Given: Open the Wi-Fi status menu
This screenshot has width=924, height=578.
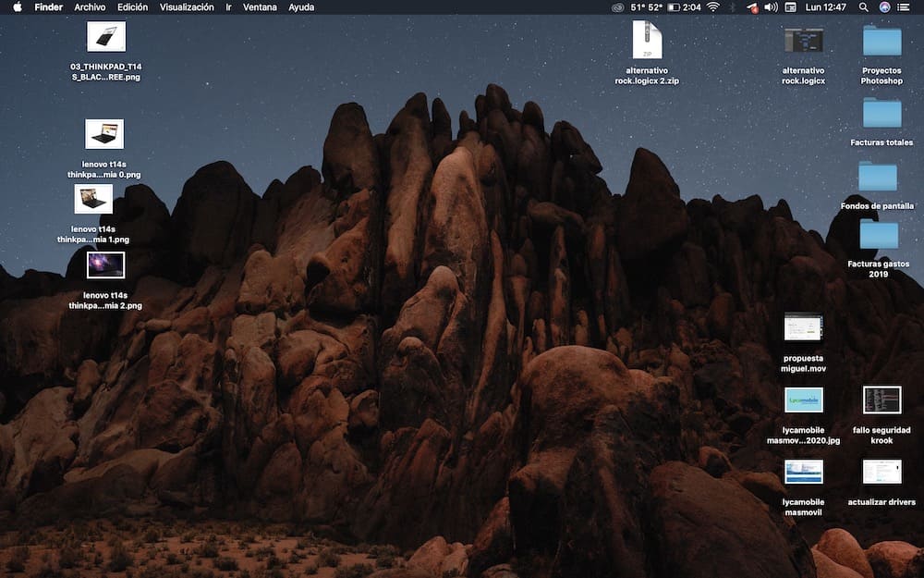Looking at the screenshot, I should click(x=712, y=6).
